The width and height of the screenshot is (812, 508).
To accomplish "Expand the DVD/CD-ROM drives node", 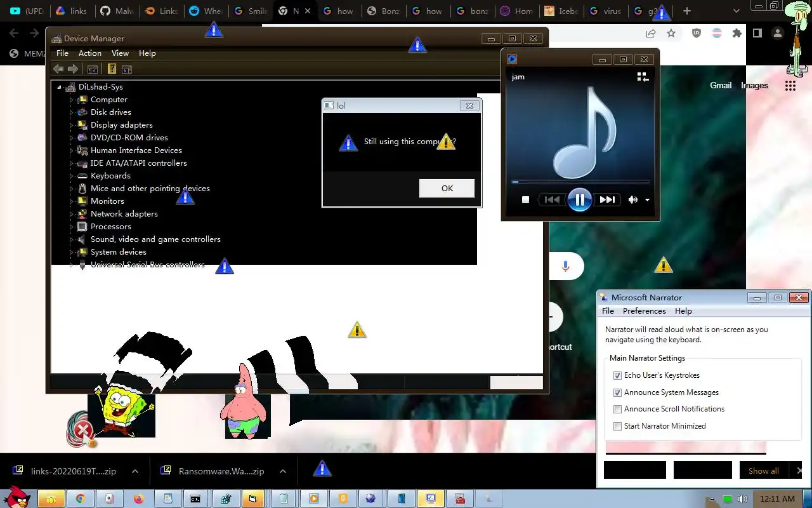I will point(72,138).
